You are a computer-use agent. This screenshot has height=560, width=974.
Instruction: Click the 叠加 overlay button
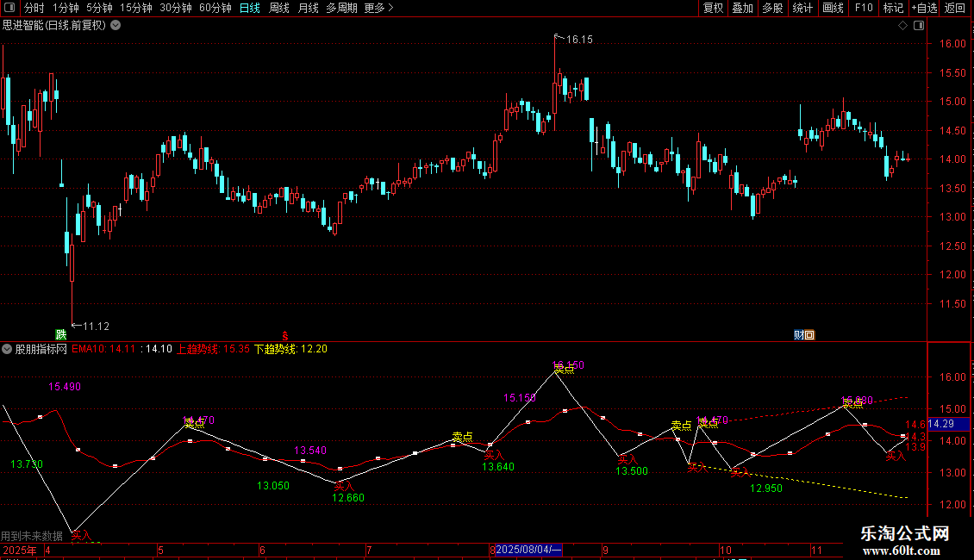tap(743, 8)
